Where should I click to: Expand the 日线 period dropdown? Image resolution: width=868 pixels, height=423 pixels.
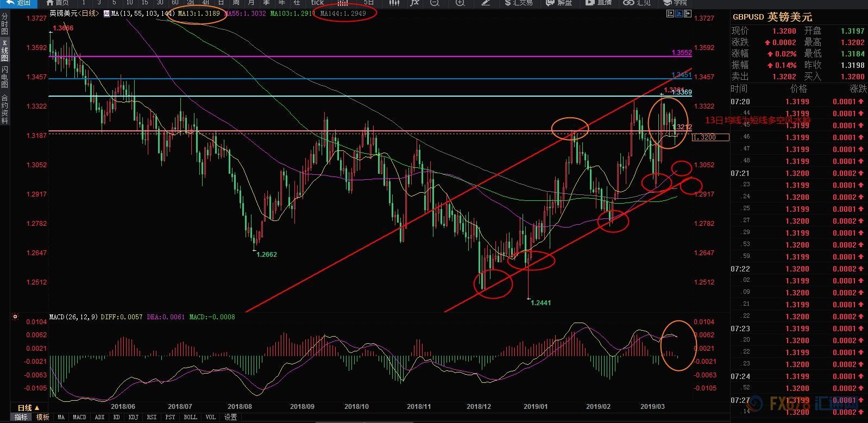click(29, 408)
